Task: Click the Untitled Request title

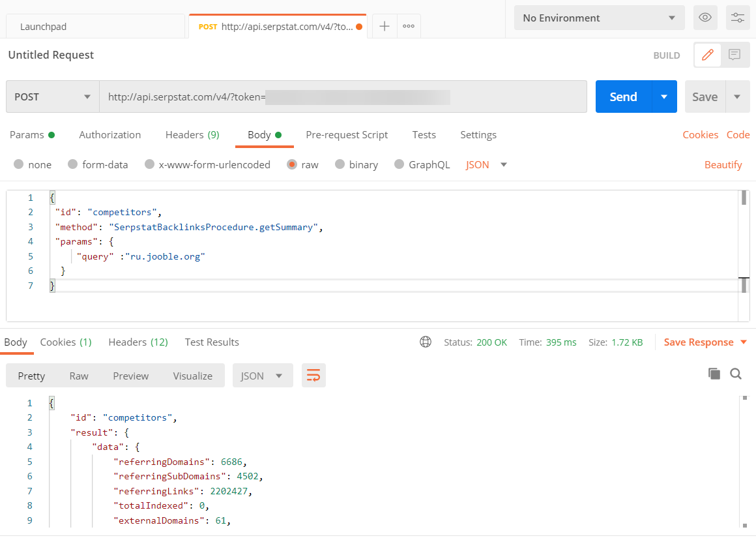Action: click(x=51, y=55)
